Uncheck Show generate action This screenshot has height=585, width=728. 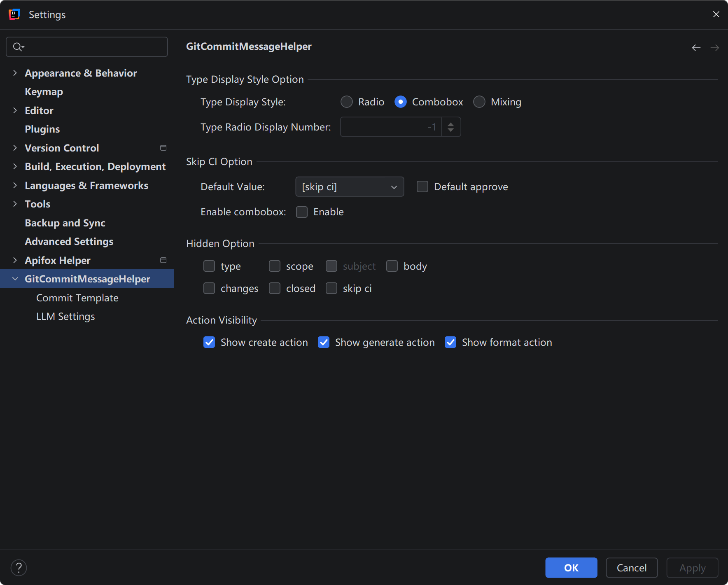pyautogui.click(x=324, y=342)
